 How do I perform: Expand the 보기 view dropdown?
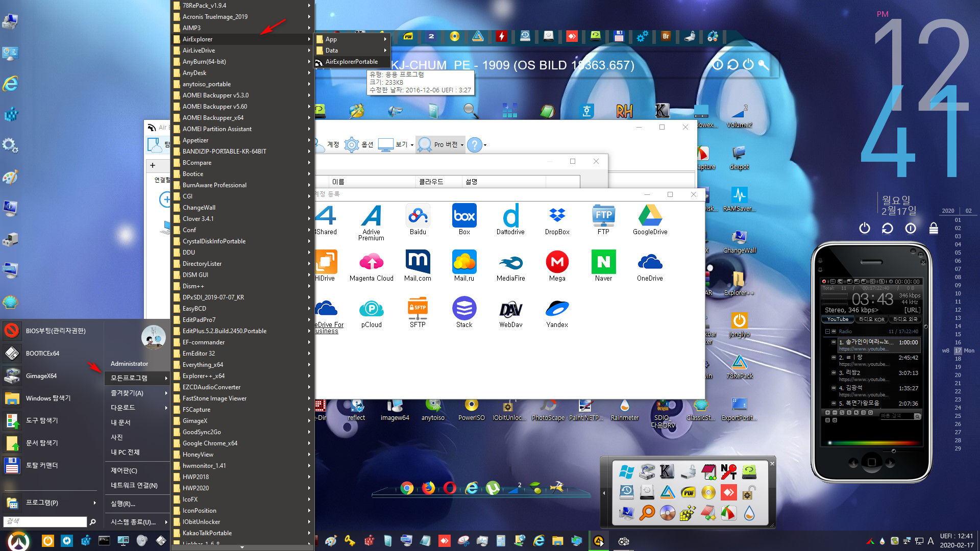412,145
